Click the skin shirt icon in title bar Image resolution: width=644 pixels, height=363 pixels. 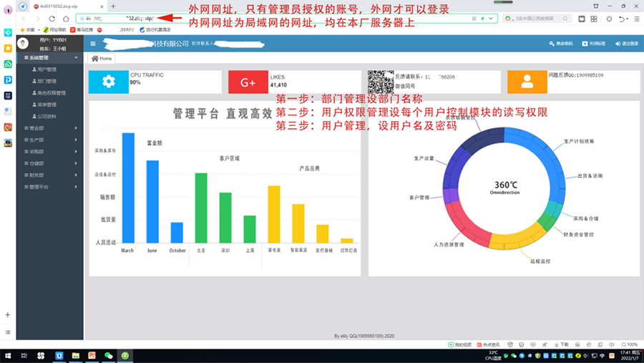596,6
